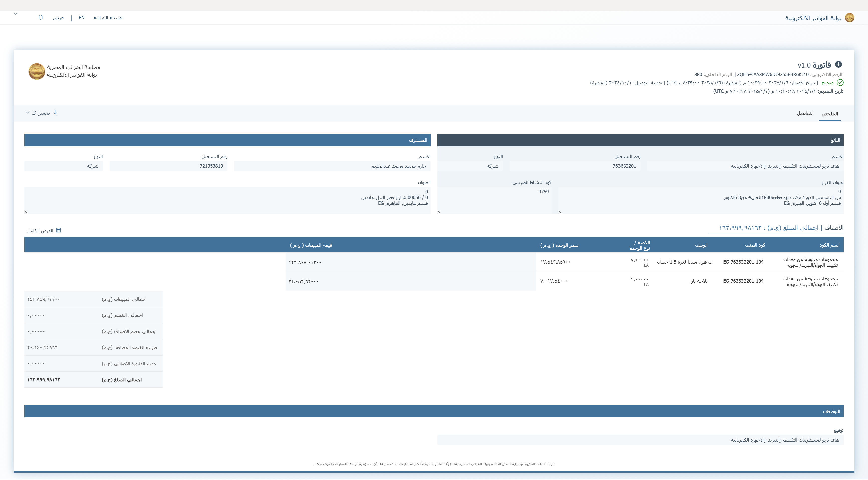Screen dimensions: 868x480
Task: Select the الملخص summary tab
Action: click(x=830, y=114)
